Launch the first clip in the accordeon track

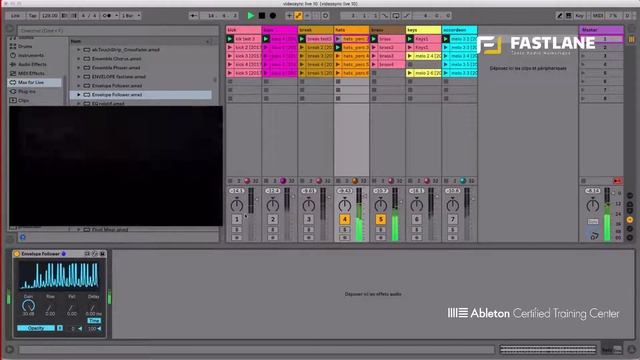(x=446, y=39)
